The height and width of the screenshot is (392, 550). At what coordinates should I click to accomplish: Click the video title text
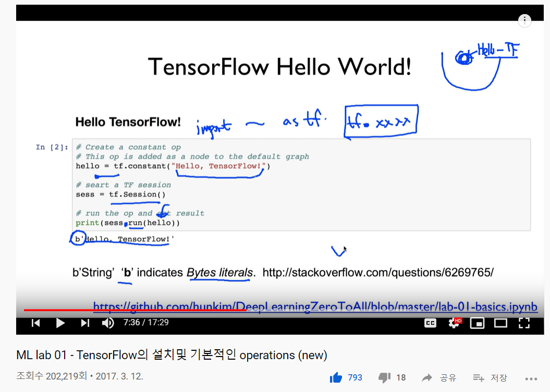172,355
